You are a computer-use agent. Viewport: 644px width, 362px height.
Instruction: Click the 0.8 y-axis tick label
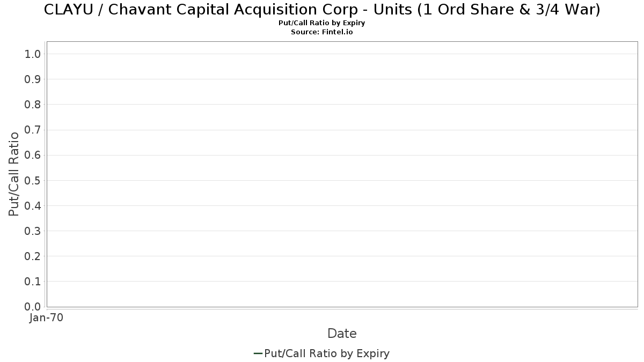pos(33,105)
